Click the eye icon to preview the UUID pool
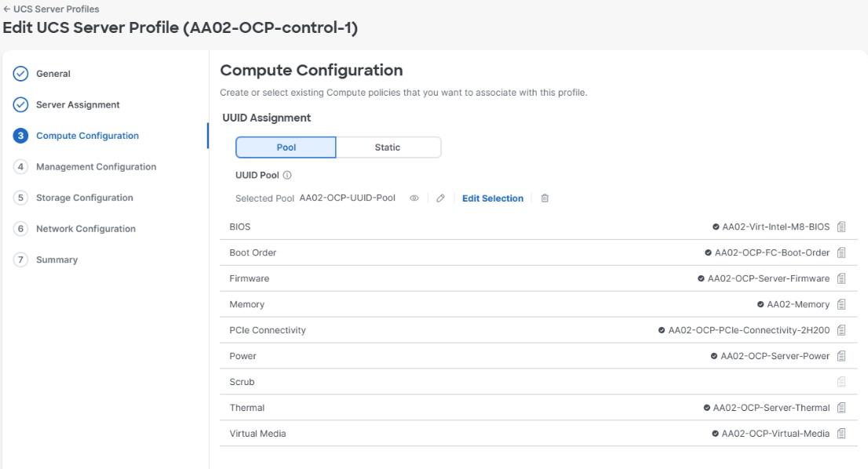The image size is (868, 469). [414, 198]
